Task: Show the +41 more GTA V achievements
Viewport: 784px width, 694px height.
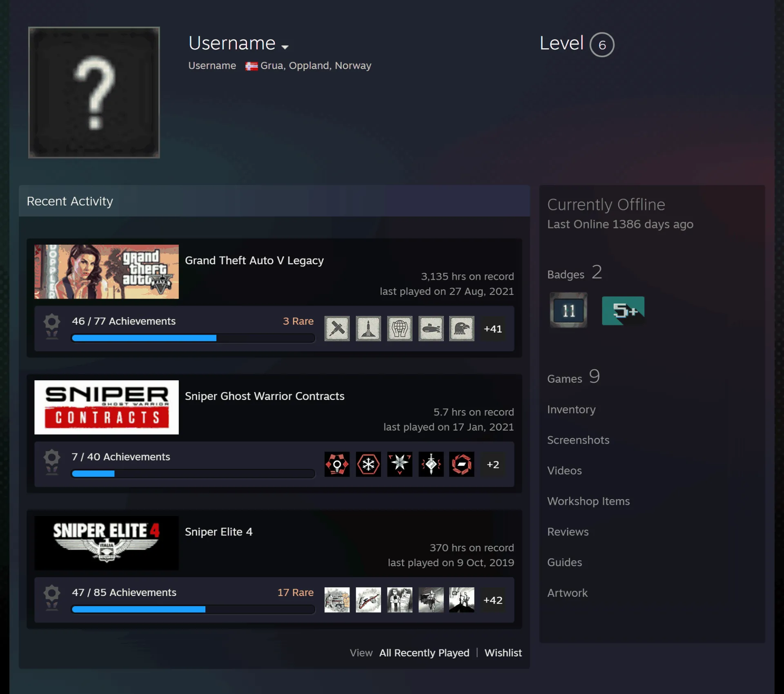Action: coord(493,329)
